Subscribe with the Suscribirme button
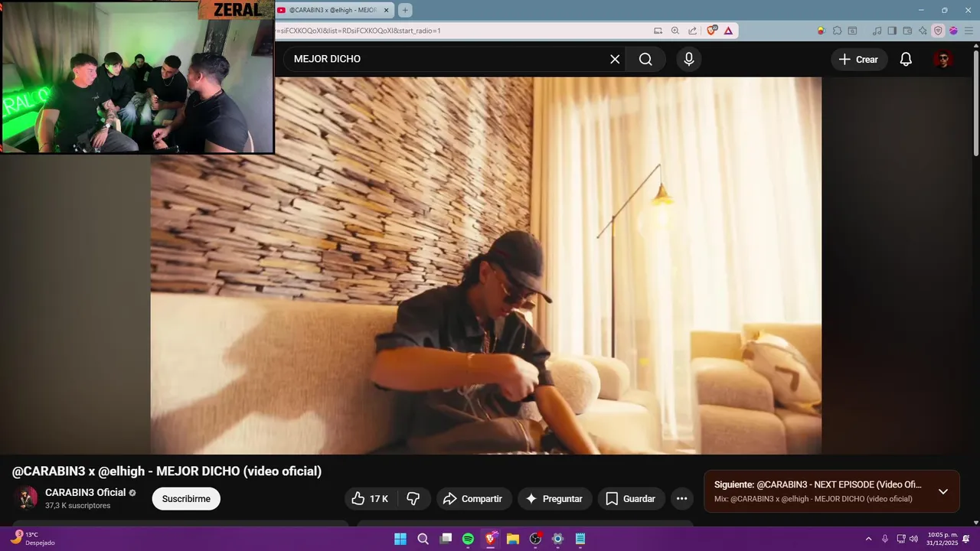This screenshot has height=551, width=980. pyautogui.click(x=186, y=499)
